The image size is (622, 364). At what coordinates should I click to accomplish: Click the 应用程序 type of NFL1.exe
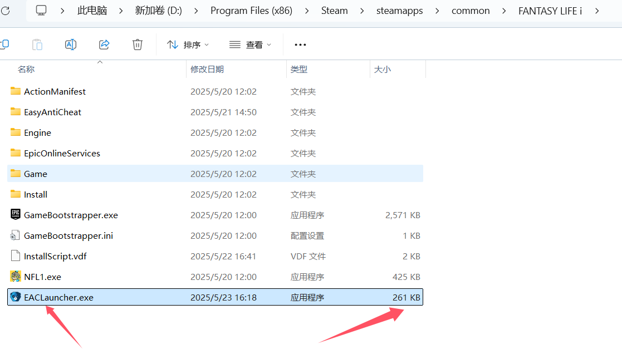pyautogui.click(x=307, y=277)
